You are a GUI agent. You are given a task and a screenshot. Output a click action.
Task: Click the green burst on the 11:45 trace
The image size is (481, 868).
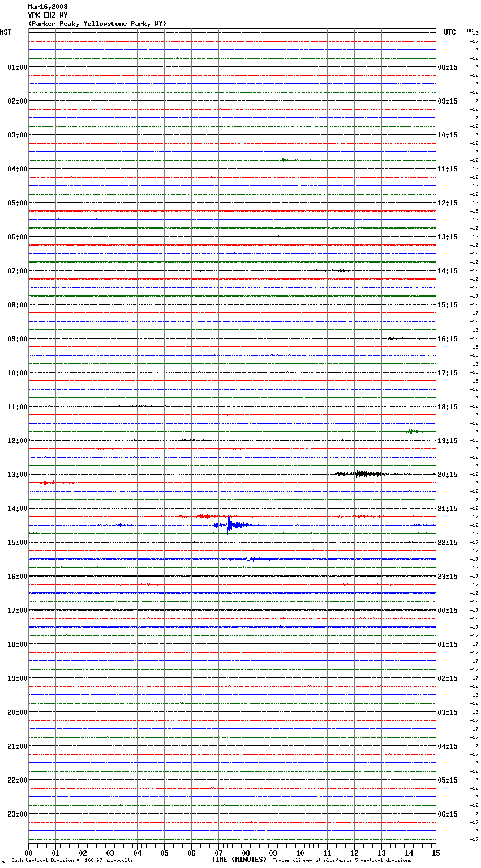coord(415,432)
